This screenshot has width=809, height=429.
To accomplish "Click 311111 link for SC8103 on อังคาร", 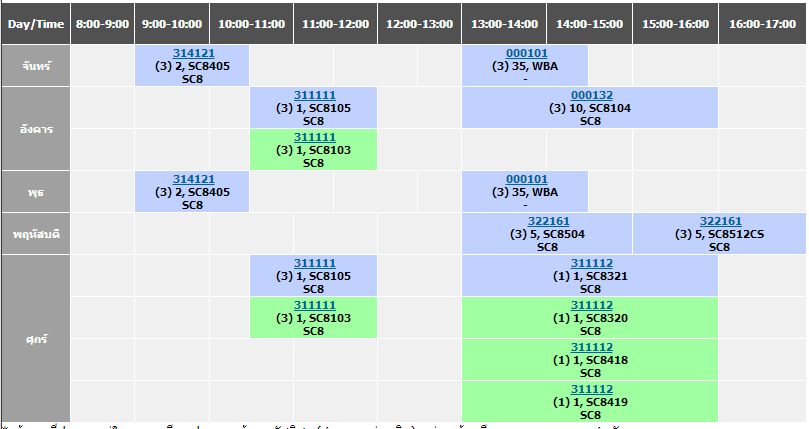I will [314, 137].
